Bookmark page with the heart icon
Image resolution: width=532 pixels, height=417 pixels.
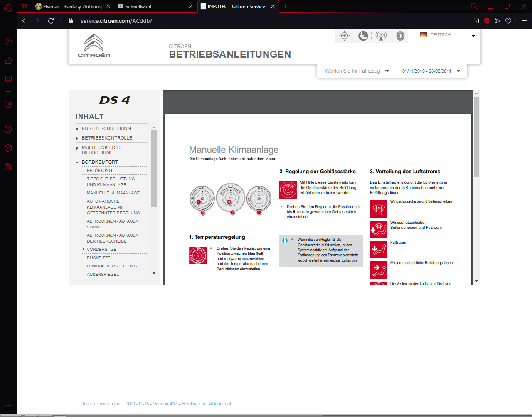click(x=508, y=21)
